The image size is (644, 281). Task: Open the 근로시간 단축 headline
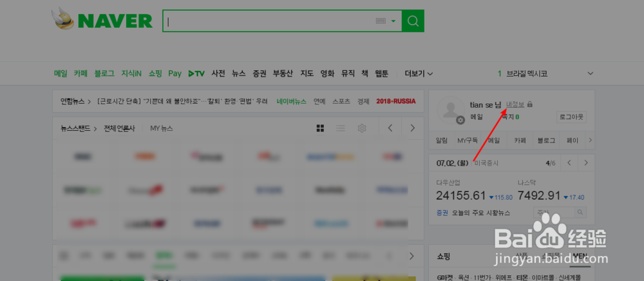[182, 101]
